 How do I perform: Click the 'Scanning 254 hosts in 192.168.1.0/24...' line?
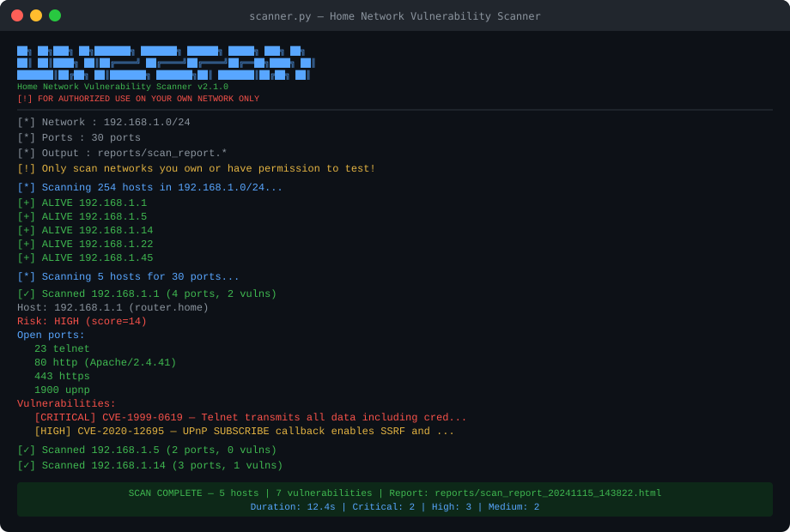coord(149,188)
